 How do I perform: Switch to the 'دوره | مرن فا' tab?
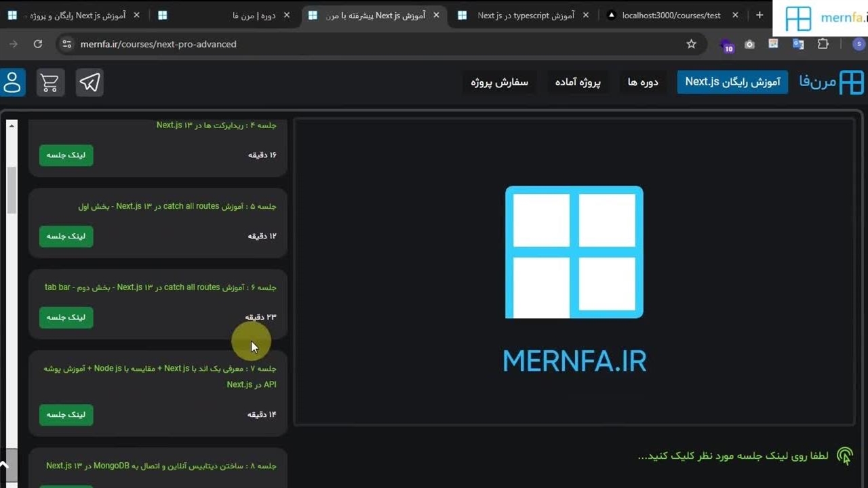click(x=224, y=15)
